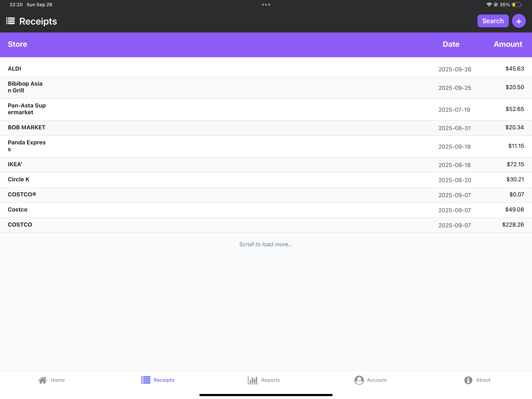The image size is (532, 399).
Task: Click the Reports bar chart icon
Action: pos(253,380)
